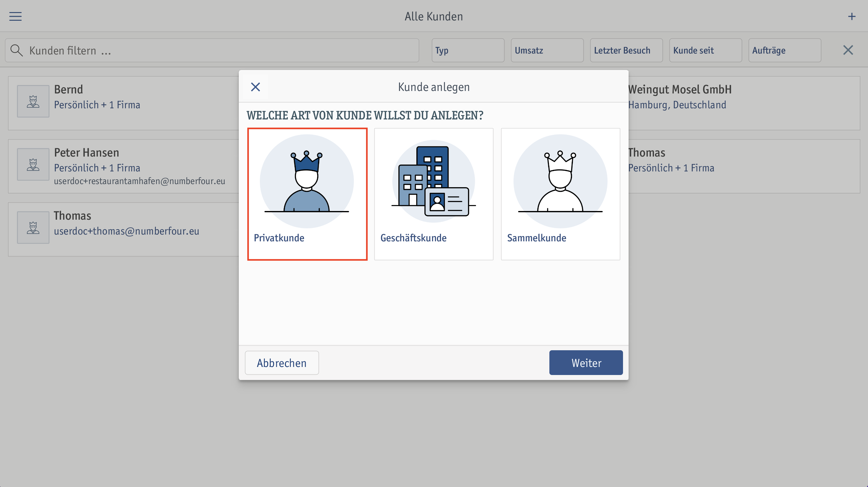
Task: Click Peter Hansen's Persönlich + 1 Firma text
Action: click(97, 168)
